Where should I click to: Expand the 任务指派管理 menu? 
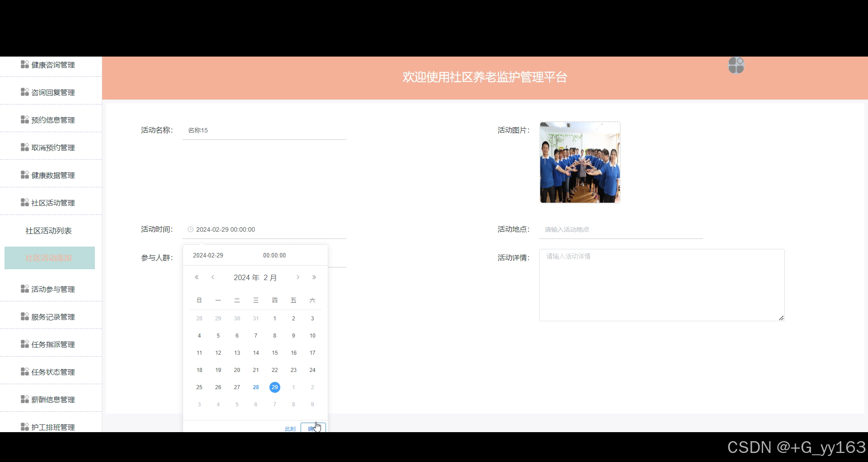point(51,344)
